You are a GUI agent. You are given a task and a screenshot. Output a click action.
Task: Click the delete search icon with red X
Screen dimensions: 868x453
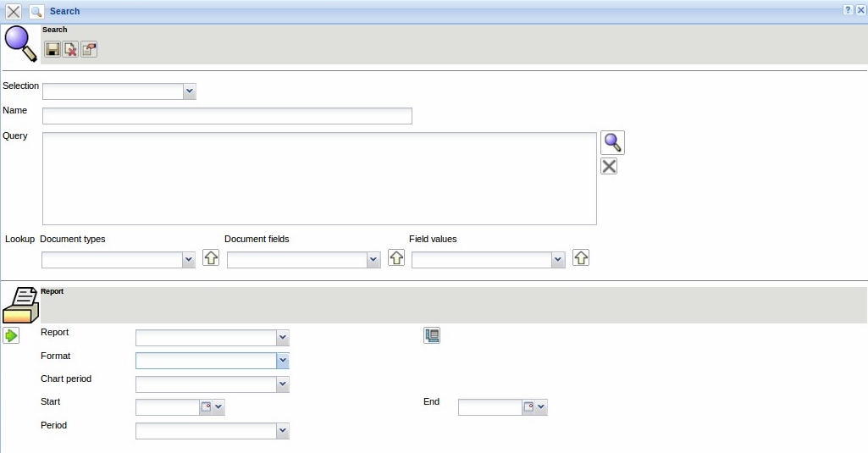[x=70, y=50]
